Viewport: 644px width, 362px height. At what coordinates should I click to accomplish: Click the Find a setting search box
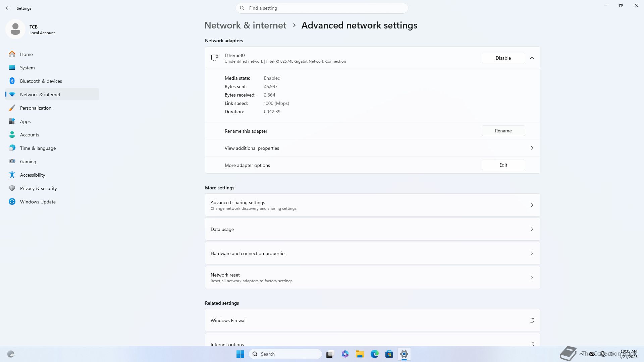click(322, 8)
